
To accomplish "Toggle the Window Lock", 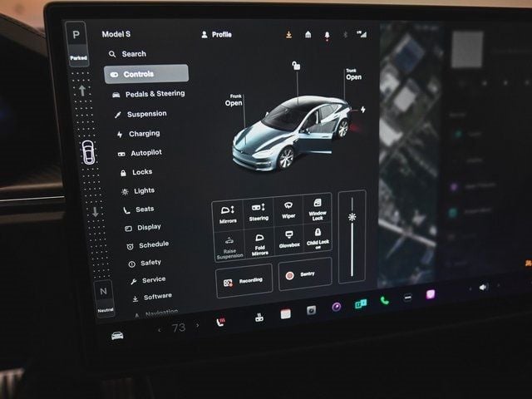I will coord(318,208).
